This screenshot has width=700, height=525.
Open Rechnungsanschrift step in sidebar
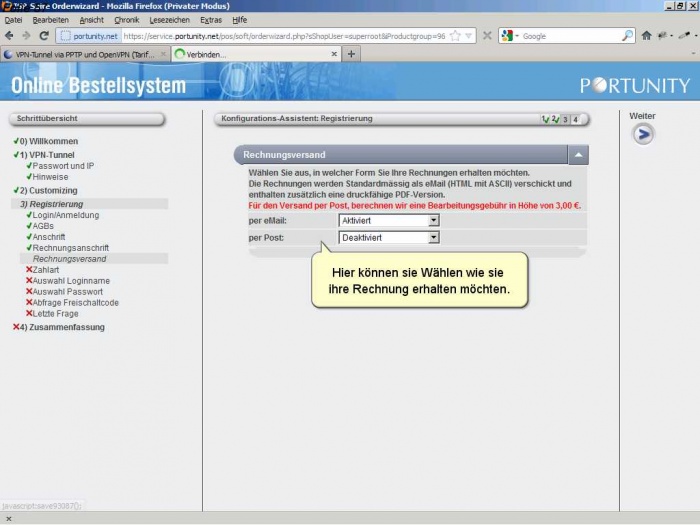70,248
